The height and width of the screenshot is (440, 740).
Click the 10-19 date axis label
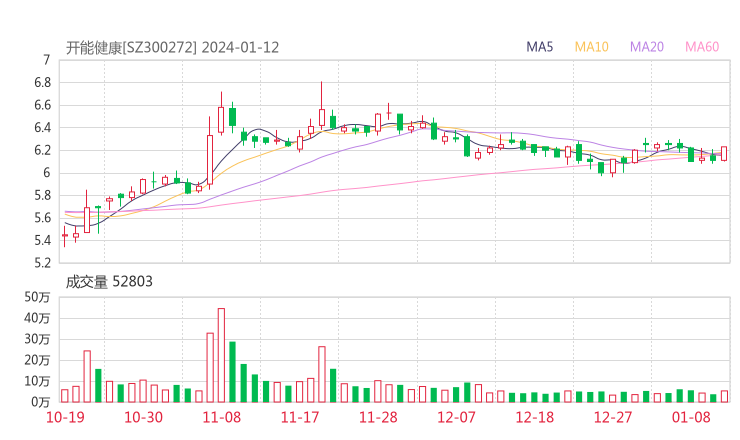tap(65, 417)
